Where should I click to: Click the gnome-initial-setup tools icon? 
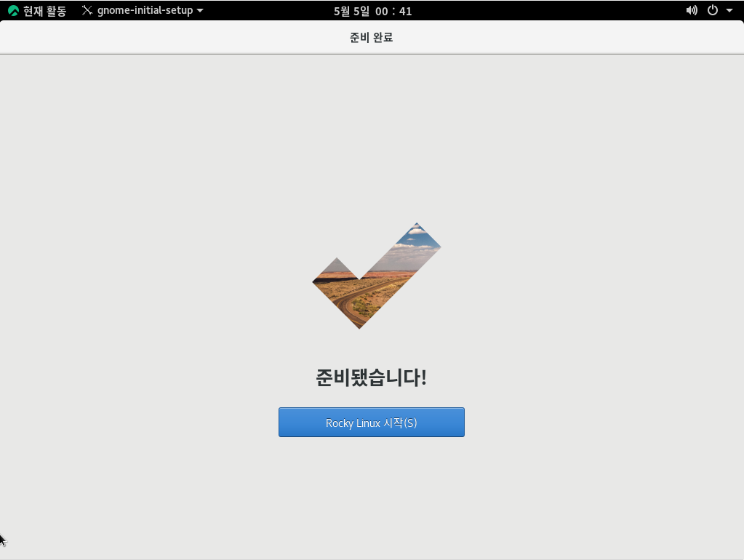click(87, 10)
